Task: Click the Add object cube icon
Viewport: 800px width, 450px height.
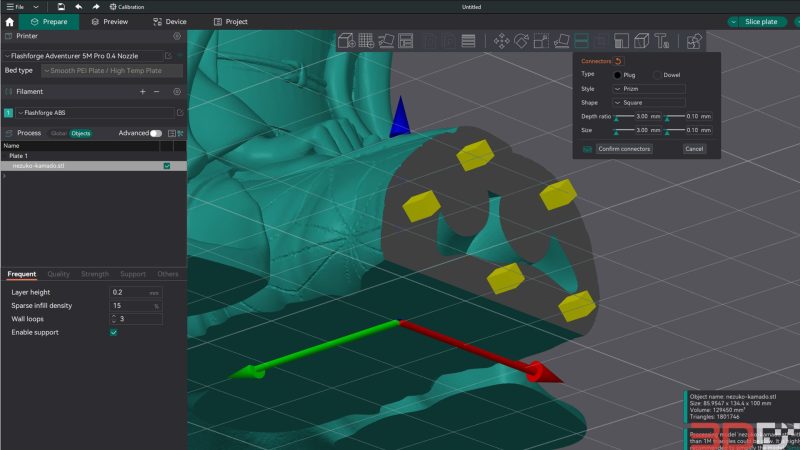Action: [346, 41]
